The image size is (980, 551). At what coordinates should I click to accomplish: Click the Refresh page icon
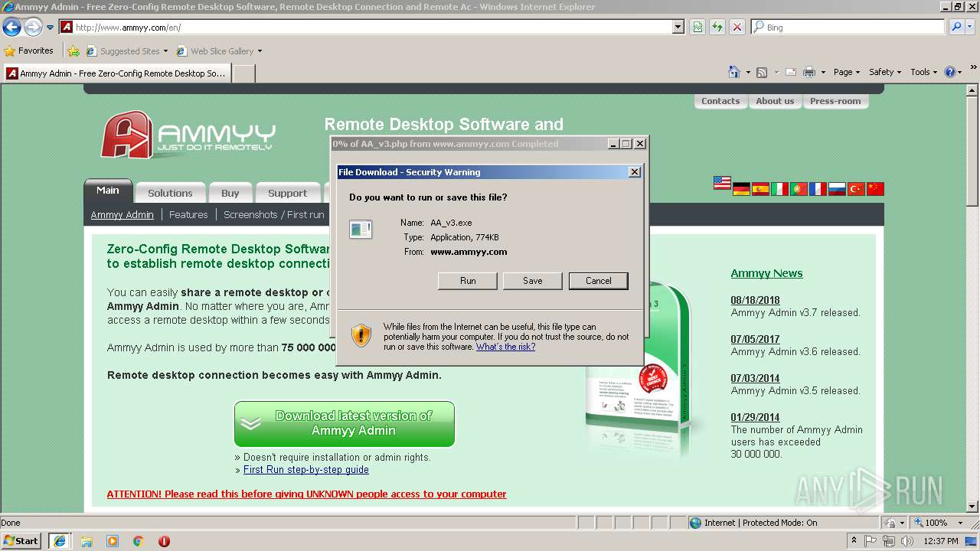pos(717,27)
